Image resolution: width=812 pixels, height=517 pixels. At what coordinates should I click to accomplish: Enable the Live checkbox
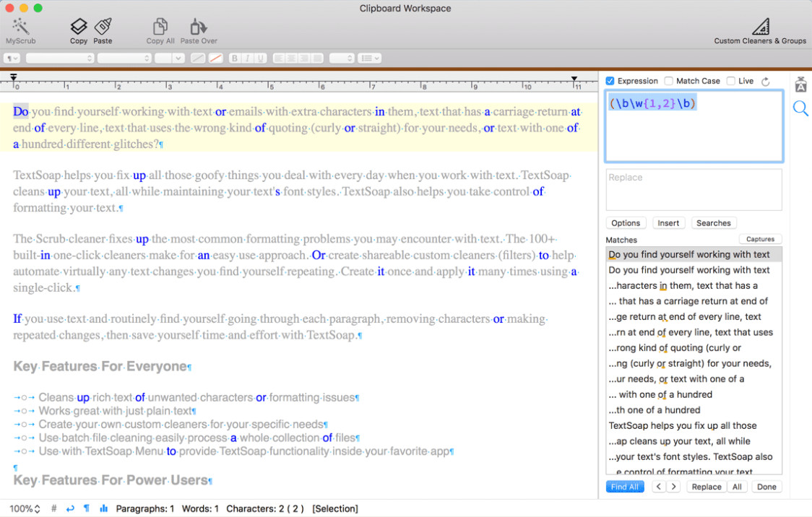[x=730, y=81]
